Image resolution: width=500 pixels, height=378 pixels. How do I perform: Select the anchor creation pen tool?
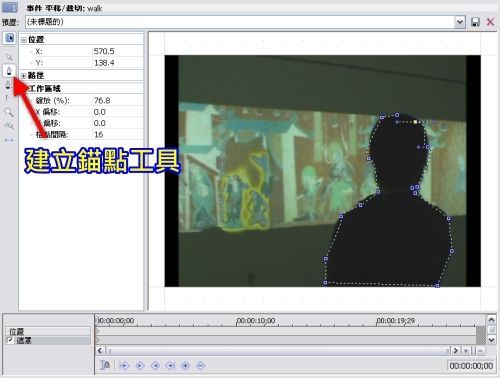pyautogui.click(x=9, y=71)
